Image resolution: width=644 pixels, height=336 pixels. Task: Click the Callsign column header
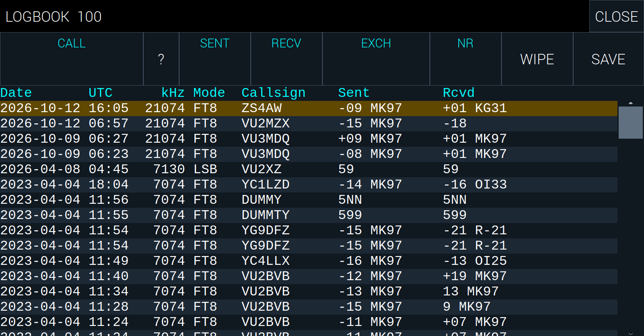tap(274, 93)
